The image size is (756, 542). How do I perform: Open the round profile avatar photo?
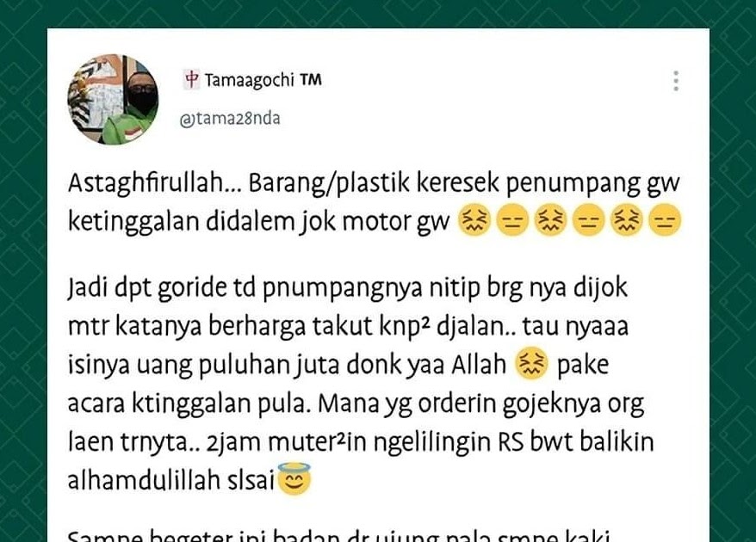point(114,99)
